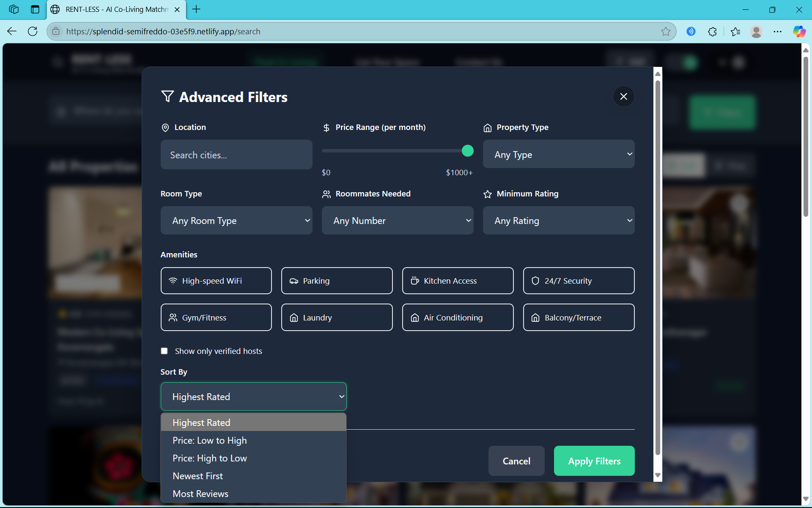The height and width of the screenshot is (508, 812).
Task: Open the Copilot sidebar icon
Action: pyautogui.click(x=799, y=31)
